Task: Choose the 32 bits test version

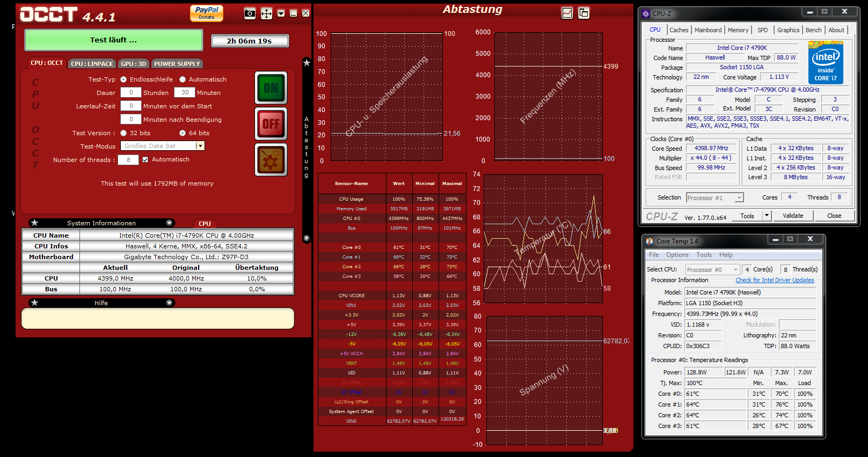Action: pyautogui.click(x=123, y=133)
